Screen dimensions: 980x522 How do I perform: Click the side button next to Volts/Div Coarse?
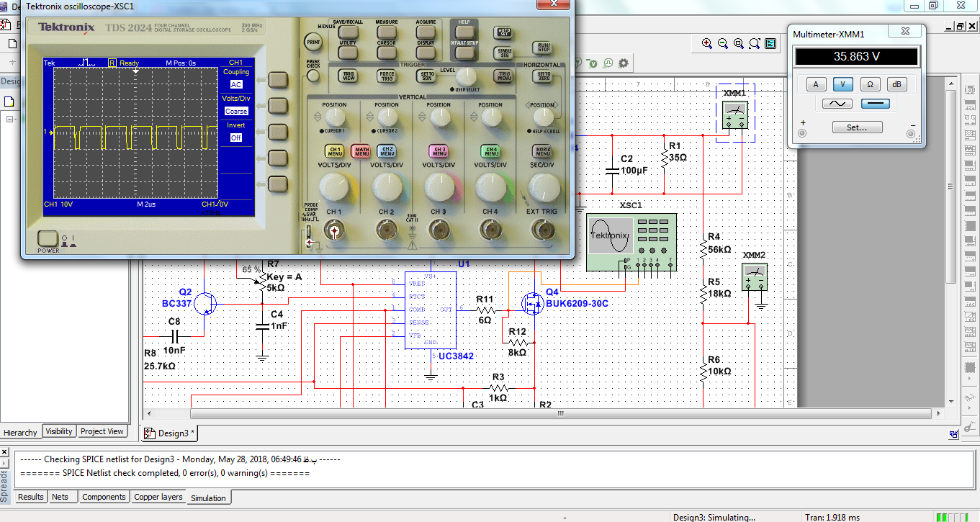coord(278,105)
